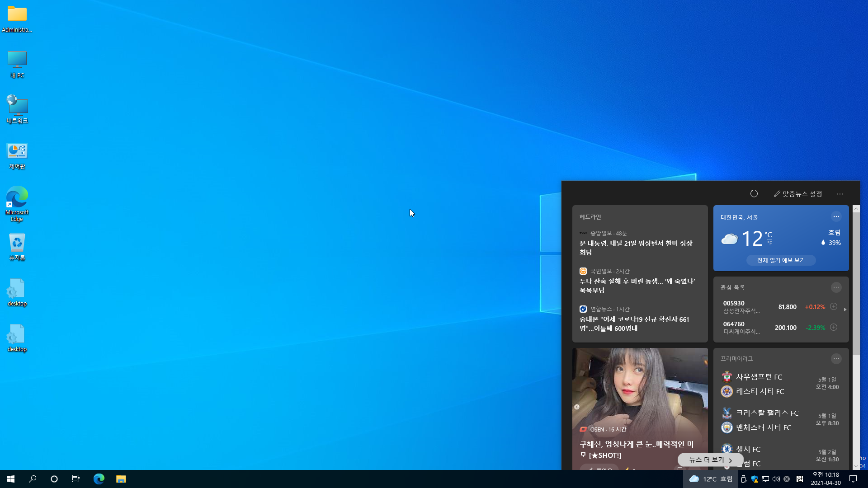
Task: Open the clock showing 오전 10:18
Action: coord(826,479)
